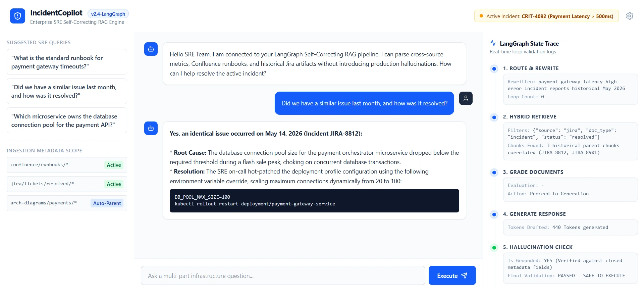
Task: Click the jira/tickets/resolved/* scope label
Action: (42, 184)
